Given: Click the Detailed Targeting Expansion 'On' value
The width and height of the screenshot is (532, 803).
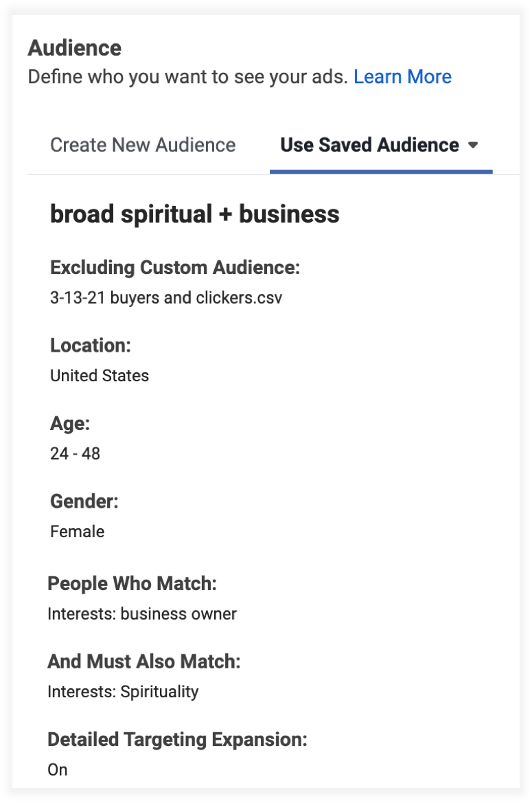Looking at the screenshot, I should click(x=58, y=770).
